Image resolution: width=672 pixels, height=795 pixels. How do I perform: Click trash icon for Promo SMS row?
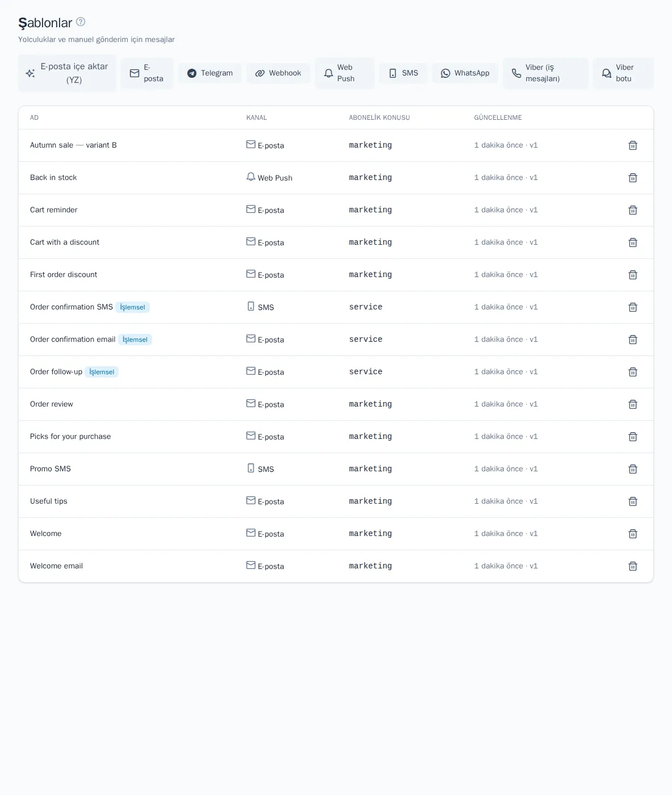(x=633, y=469)
